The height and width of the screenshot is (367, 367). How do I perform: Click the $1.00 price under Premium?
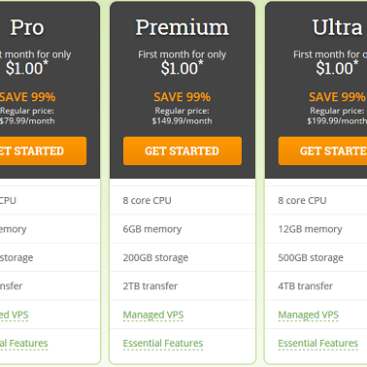tap(182, 68)
